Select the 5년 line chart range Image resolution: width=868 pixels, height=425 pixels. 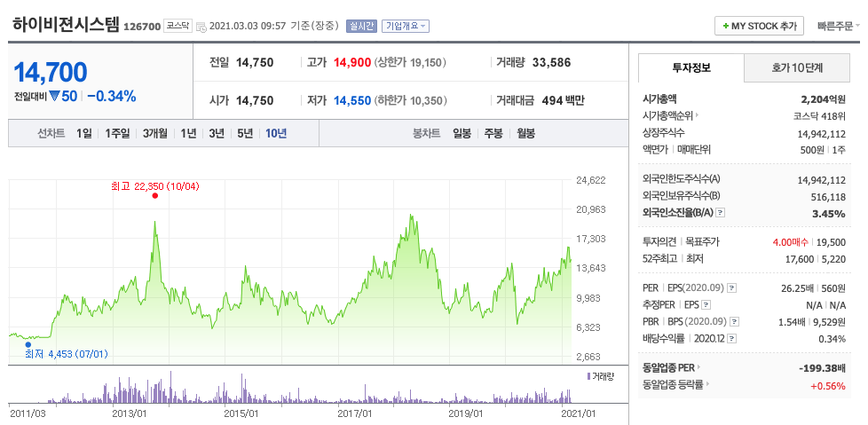coord(245,133)
